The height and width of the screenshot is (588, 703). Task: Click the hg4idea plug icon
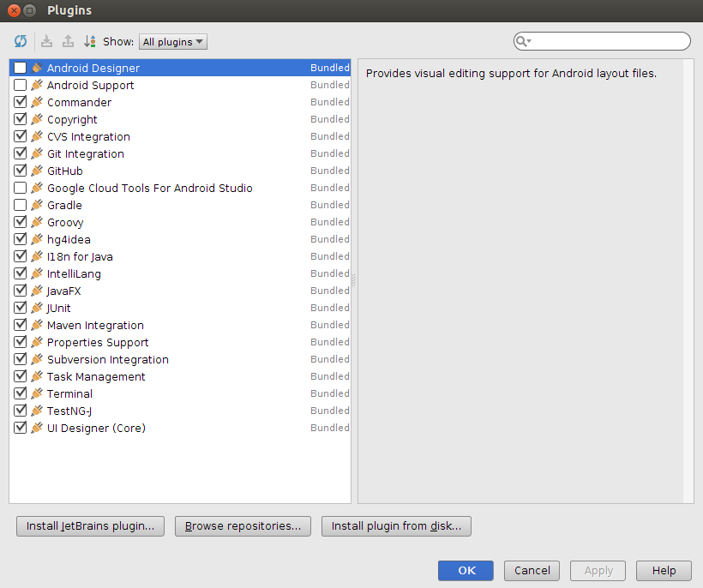click(37, 239)
